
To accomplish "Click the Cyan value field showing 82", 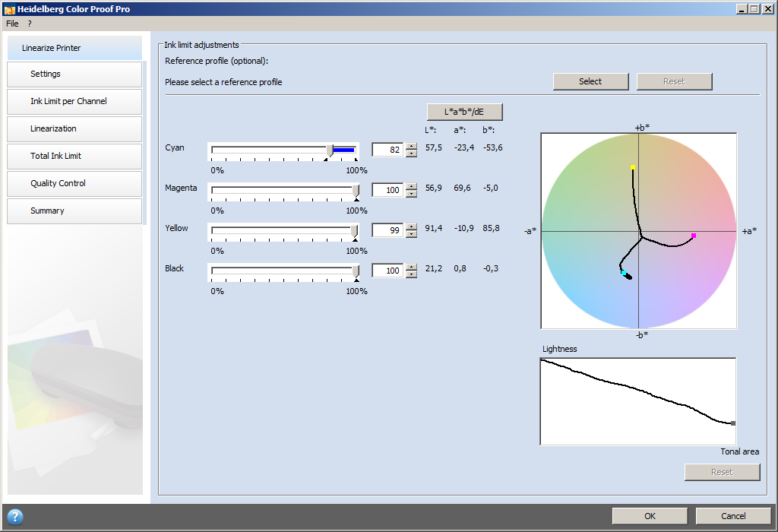I will point(387,150).
